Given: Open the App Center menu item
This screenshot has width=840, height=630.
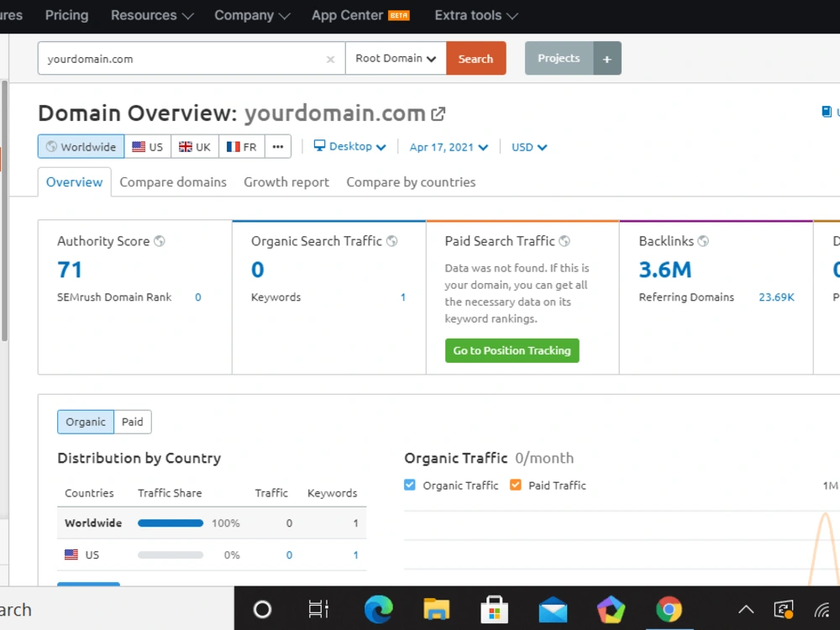Looking at the screenshot, I should pos(360,15).
